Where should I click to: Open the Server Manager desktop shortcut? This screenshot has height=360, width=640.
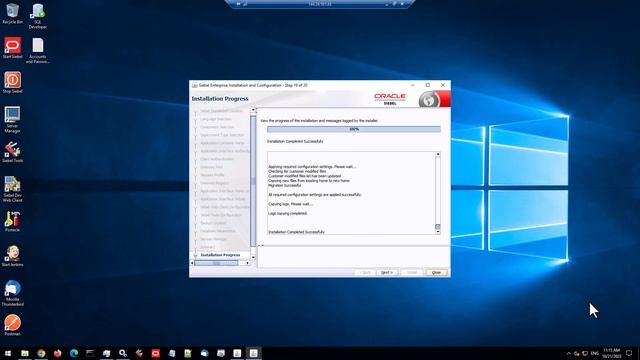coord(12,120)
